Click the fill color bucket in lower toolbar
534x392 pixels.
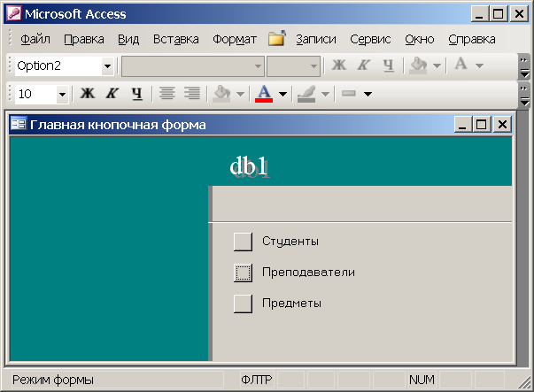pos(221,93)
